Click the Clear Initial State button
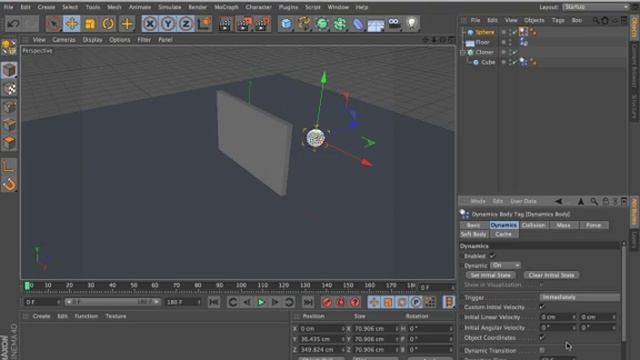The image size is (640, 360). (551, 275)
